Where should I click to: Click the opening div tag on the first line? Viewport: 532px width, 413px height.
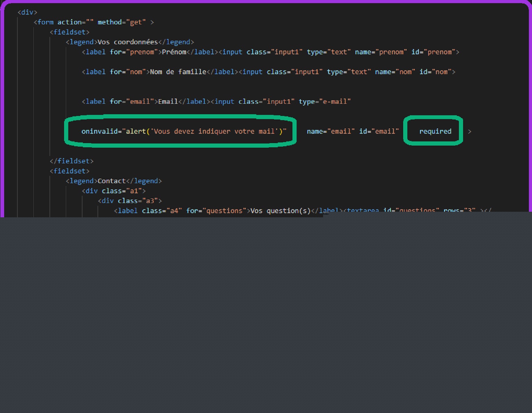(x=27, y=12)
